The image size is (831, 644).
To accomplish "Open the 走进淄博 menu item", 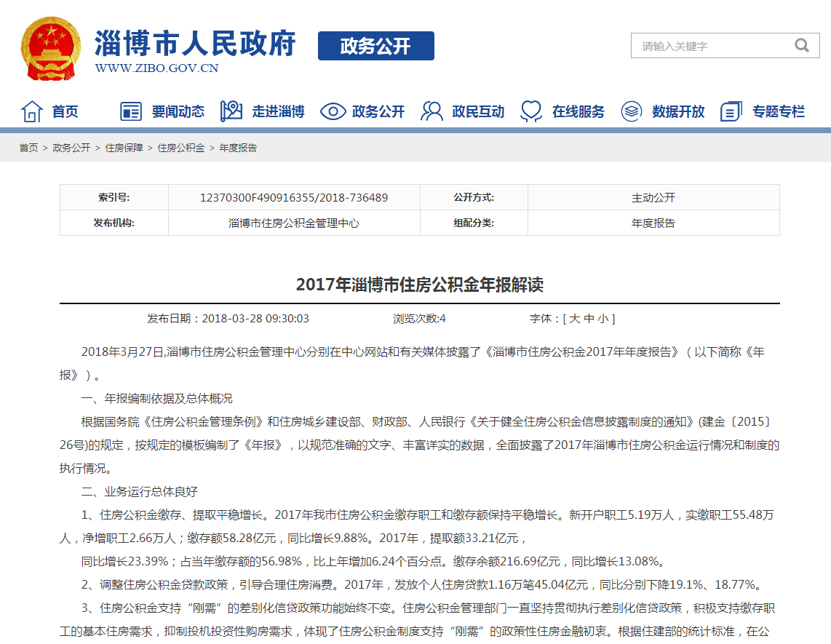I will (x=278, y=112).
